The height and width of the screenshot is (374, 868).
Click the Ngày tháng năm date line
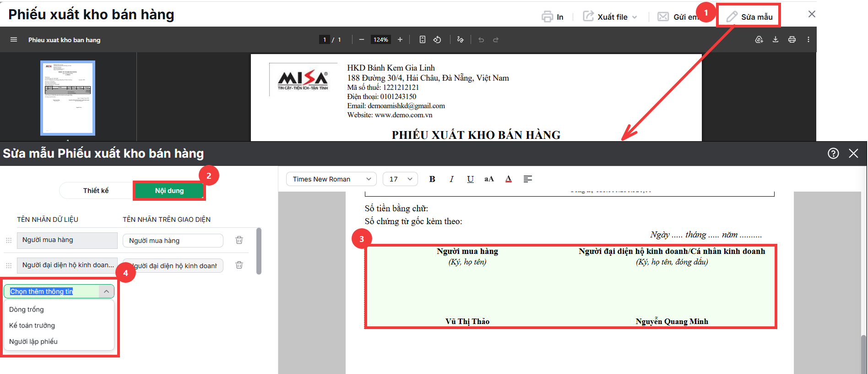[x=706, y=235]
